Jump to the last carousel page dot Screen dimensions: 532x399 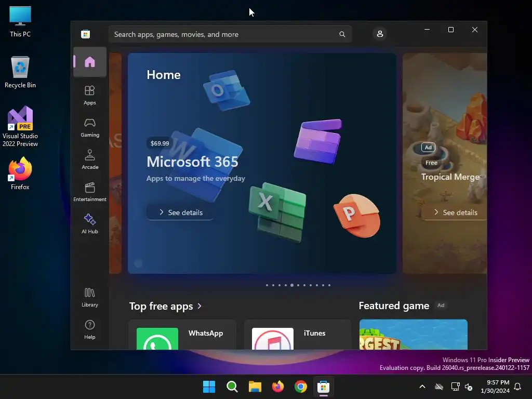(329, 285)
